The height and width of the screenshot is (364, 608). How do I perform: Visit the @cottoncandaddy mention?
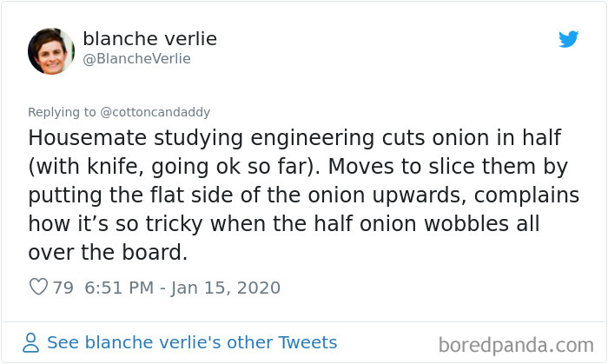(x=151, y=112)
